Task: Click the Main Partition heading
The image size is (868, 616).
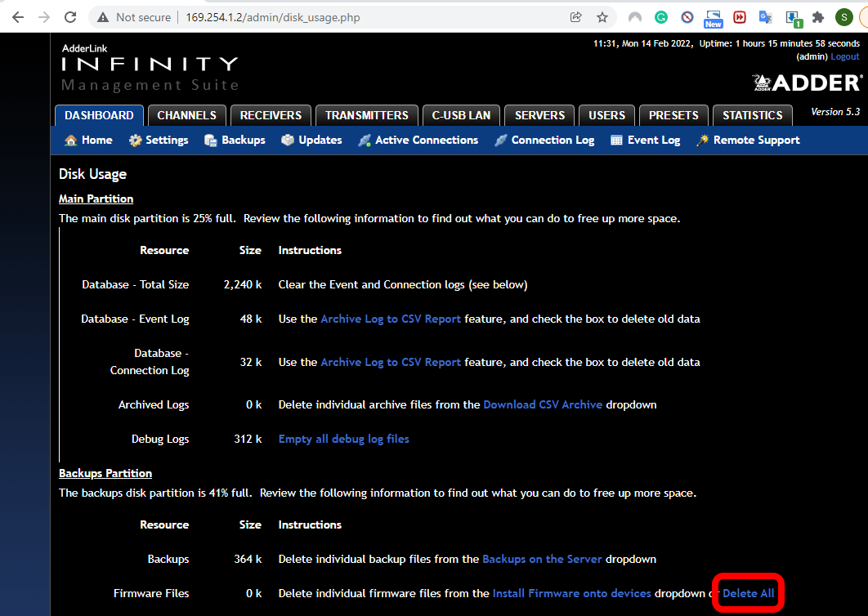Action: point(96,199)
